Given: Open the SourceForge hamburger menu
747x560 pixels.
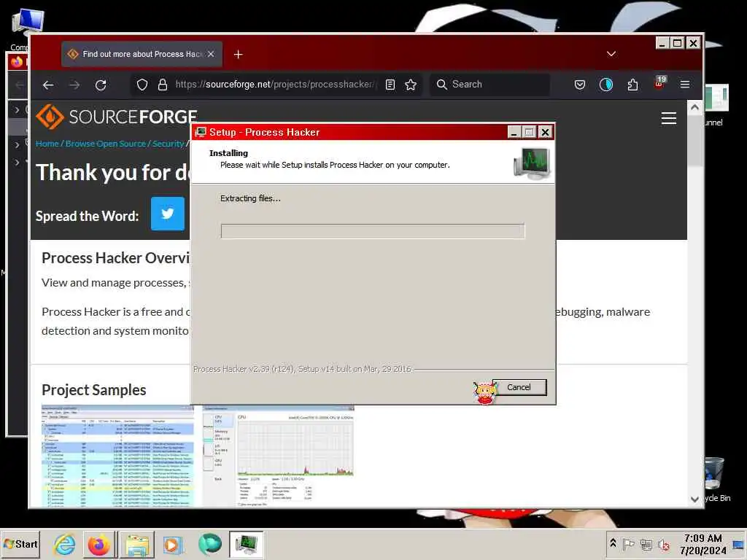Looking at the screenshot, I should point(669,118).
